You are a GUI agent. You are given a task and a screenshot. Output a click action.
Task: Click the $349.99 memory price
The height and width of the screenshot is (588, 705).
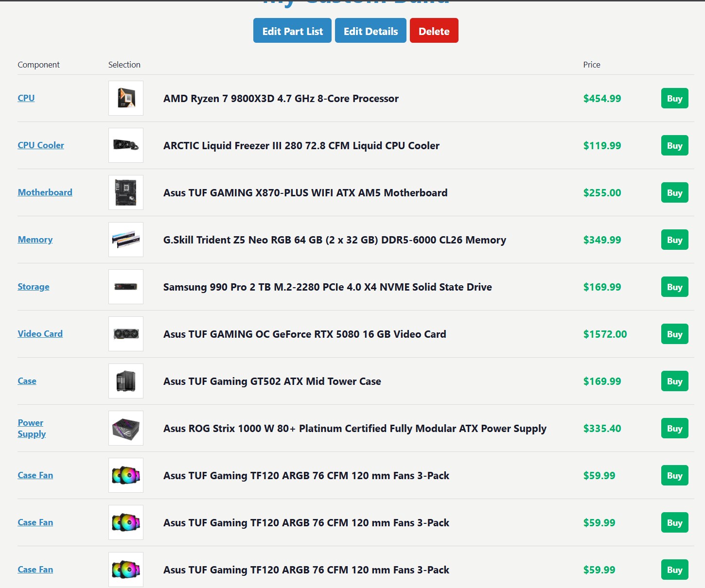pyautogui.click(x=602, y=240)
